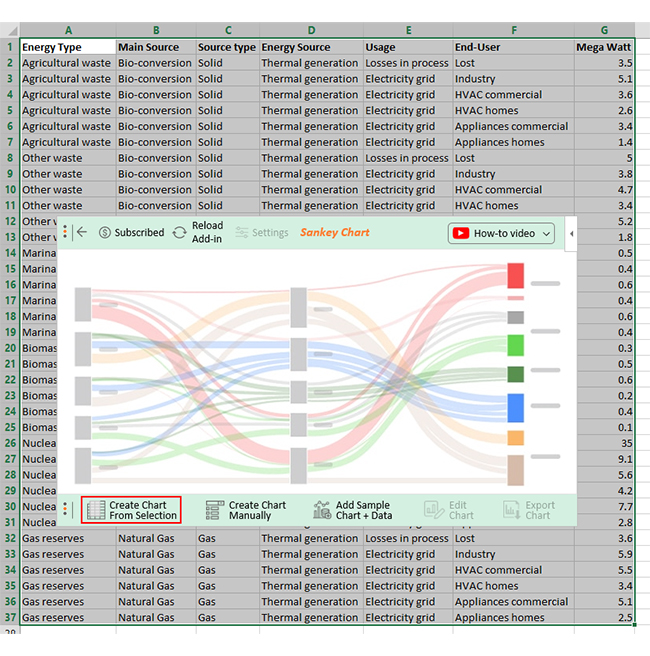Click the bright green node in Sankey chart
This screenshot has width=650, height=656.
pyautogui.click(x=516, y=345)
